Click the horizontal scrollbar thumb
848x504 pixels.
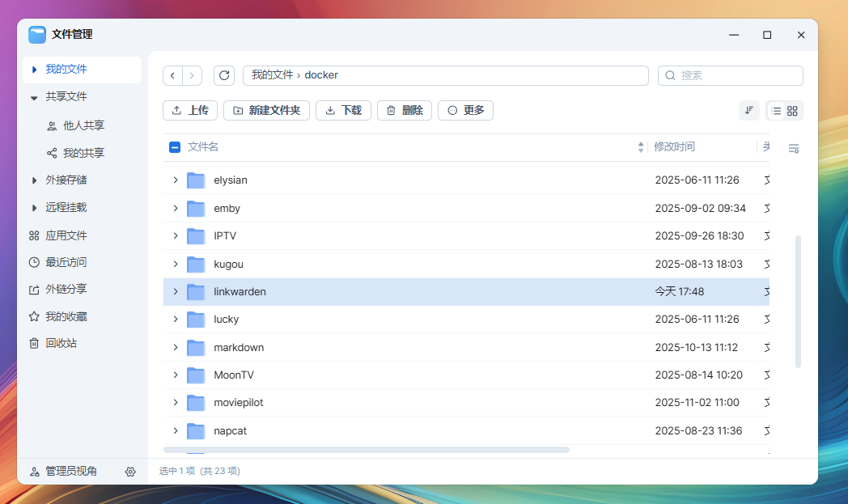(x=366, y=450)
